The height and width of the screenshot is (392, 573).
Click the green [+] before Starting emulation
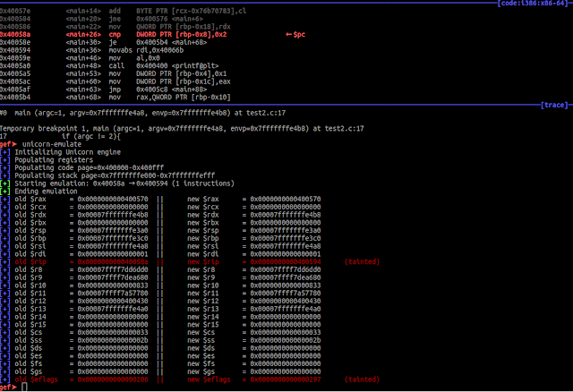[5, 183]
